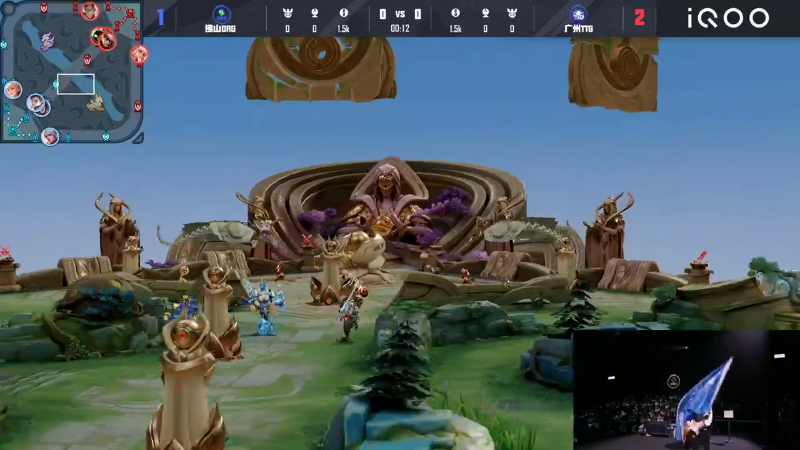Click the match timer 00:12

(399, 29)
